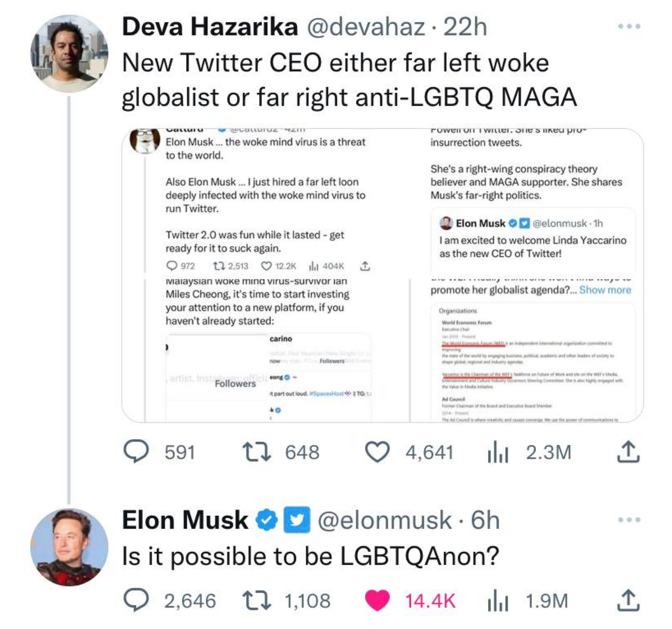The width and height of the screenshot is (672, 629).
Task: Expand the 'Show more' text in embedded tweet
Action: 605,290
